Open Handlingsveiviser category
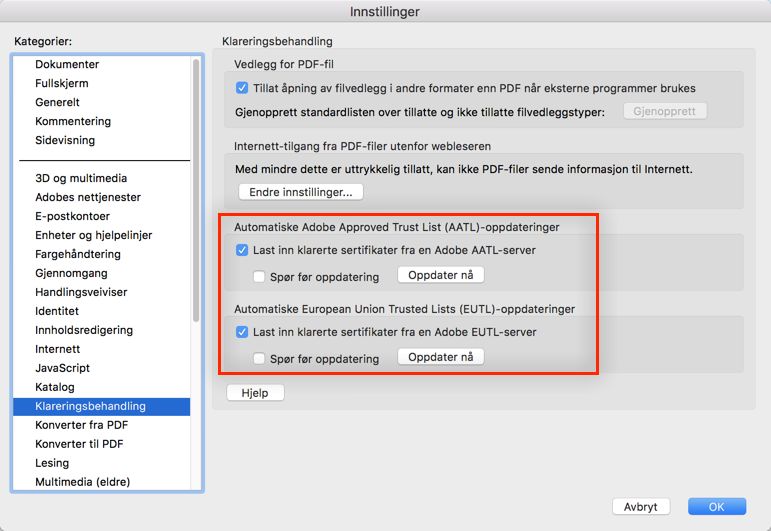 102,292
